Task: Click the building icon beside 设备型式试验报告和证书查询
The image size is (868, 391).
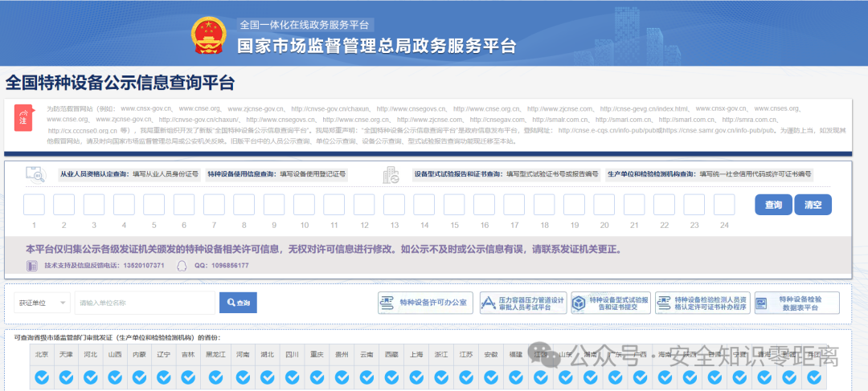Action: [x=391, y=175]
